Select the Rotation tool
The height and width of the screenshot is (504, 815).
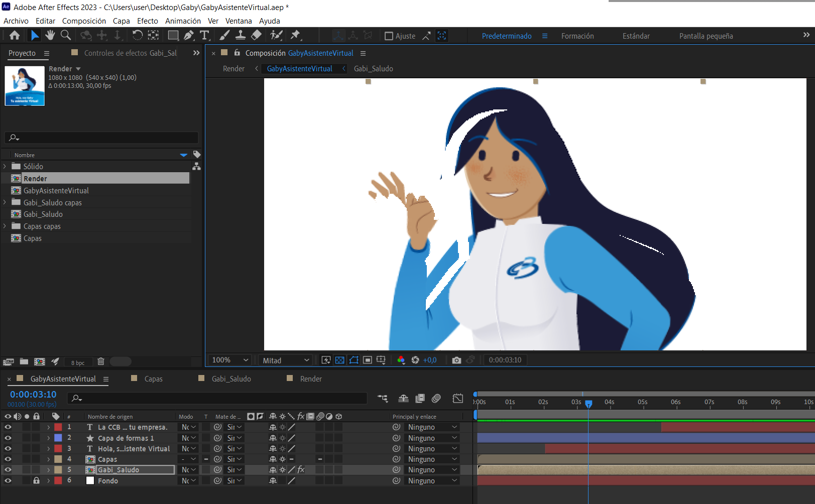click(x=137, y=35)
